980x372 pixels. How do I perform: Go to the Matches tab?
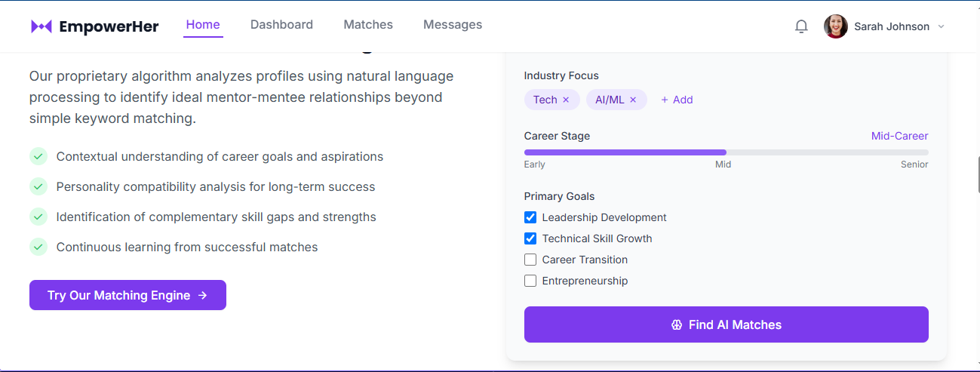click(x=368, y=25)
